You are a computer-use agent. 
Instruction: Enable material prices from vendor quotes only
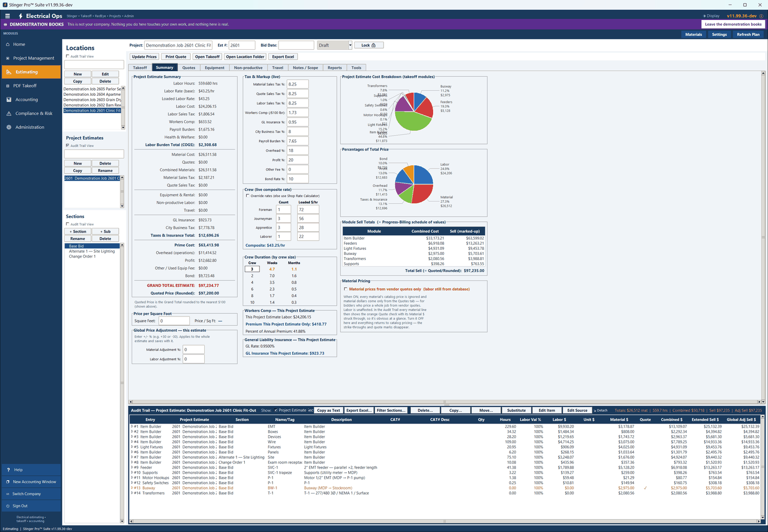[346, 289]
